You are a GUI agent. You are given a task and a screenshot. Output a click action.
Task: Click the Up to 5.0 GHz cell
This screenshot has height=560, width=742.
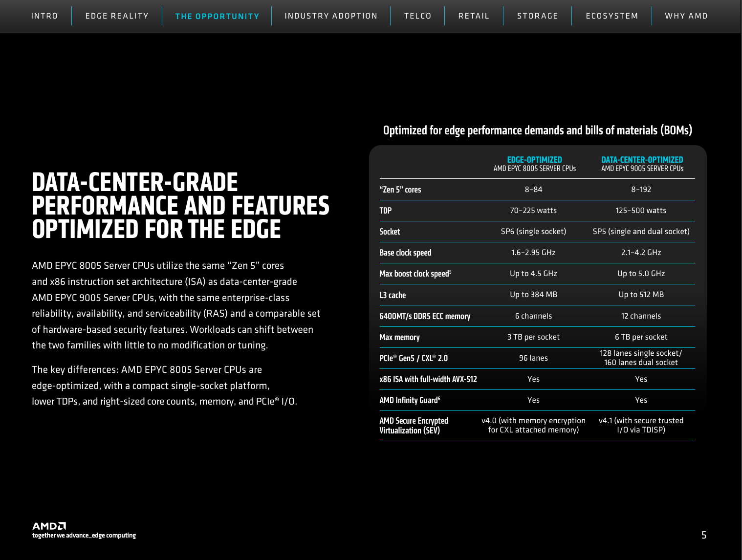[x=641, y=274]
